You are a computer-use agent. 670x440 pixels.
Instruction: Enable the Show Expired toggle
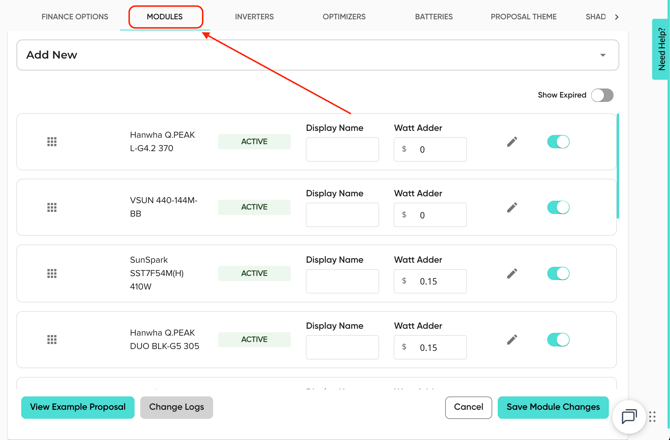point(601,95)
